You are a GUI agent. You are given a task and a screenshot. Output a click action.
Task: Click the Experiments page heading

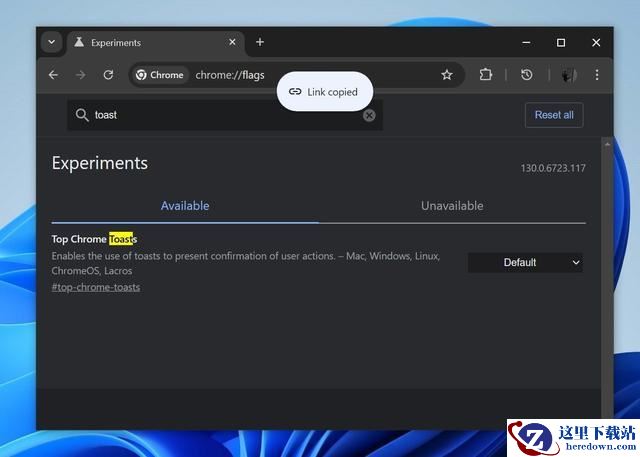coord(100,163)
